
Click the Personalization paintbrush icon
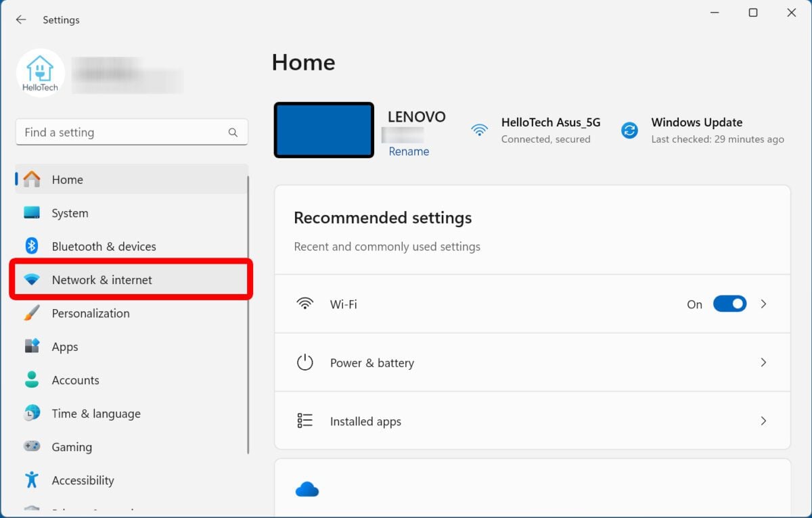(32, 313)
